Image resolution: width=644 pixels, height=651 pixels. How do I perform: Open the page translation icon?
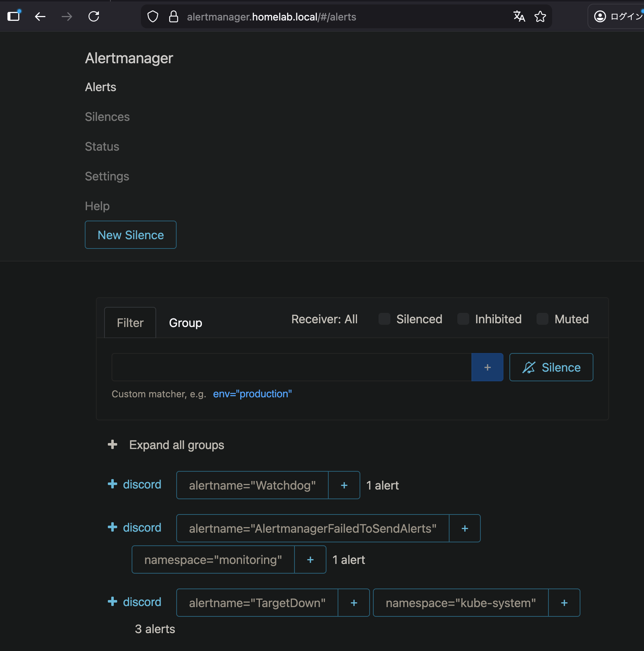(519, 16)
